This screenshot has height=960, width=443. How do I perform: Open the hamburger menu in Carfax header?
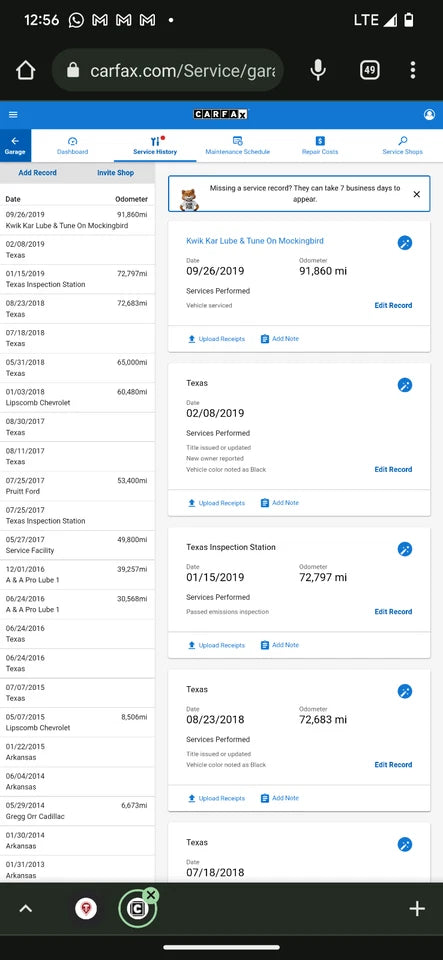coord(13,114)
